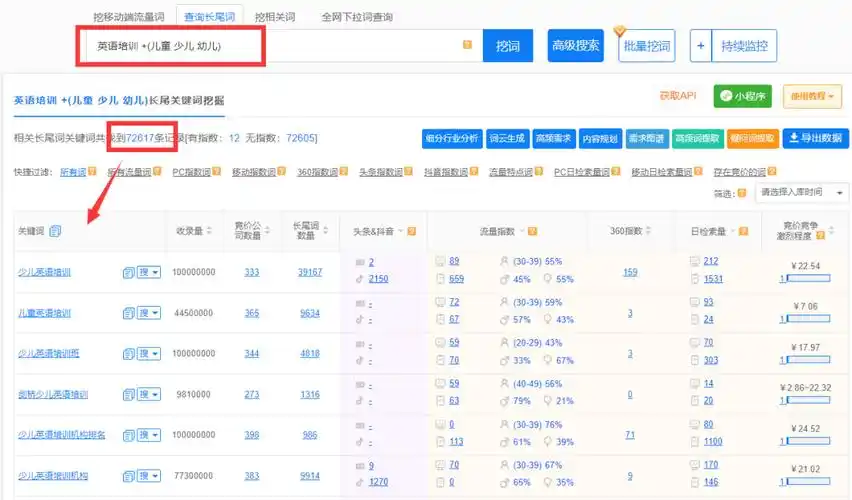Help icon next to 存在竞价的词 filter
852x500 pixels.
tap(772, 171)
